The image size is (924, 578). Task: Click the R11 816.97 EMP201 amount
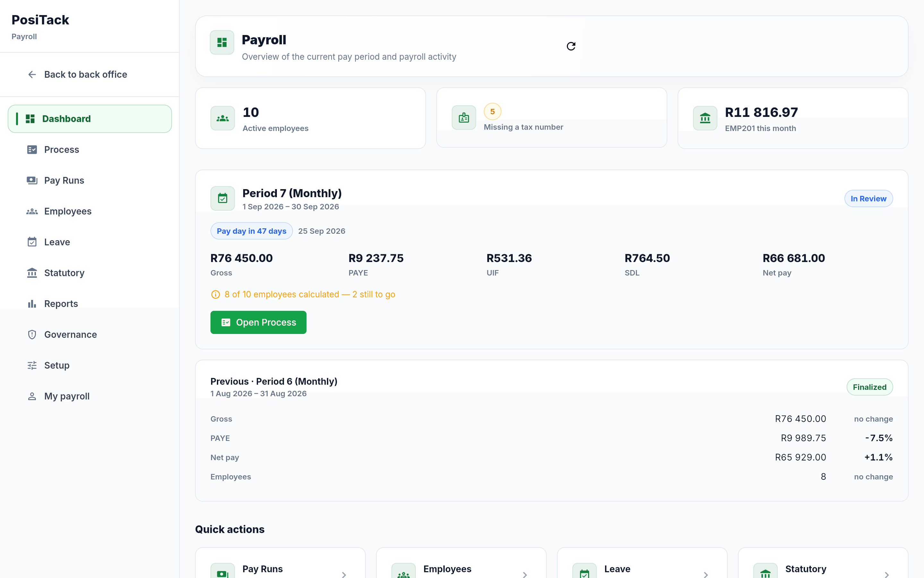761,112
